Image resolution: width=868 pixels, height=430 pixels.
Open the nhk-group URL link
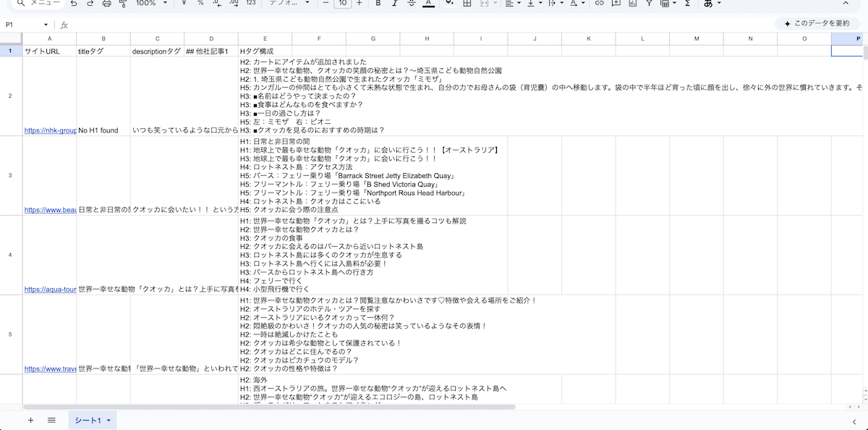point(48,130)
